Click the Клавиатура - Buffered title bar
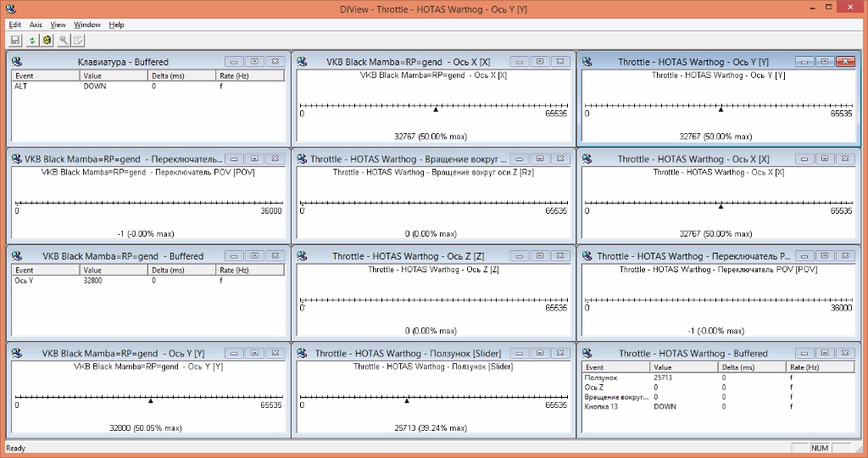 point(123,61)
